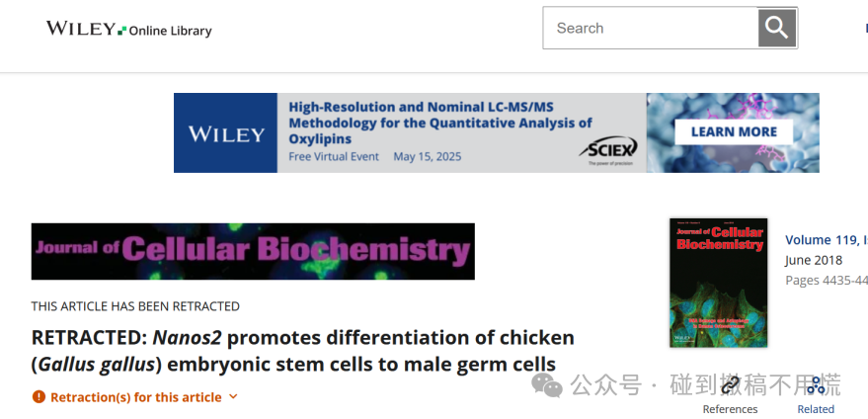Click the LEARN MORE ad button
Screen dimensions: 868x419
click(x=734, y=131)
